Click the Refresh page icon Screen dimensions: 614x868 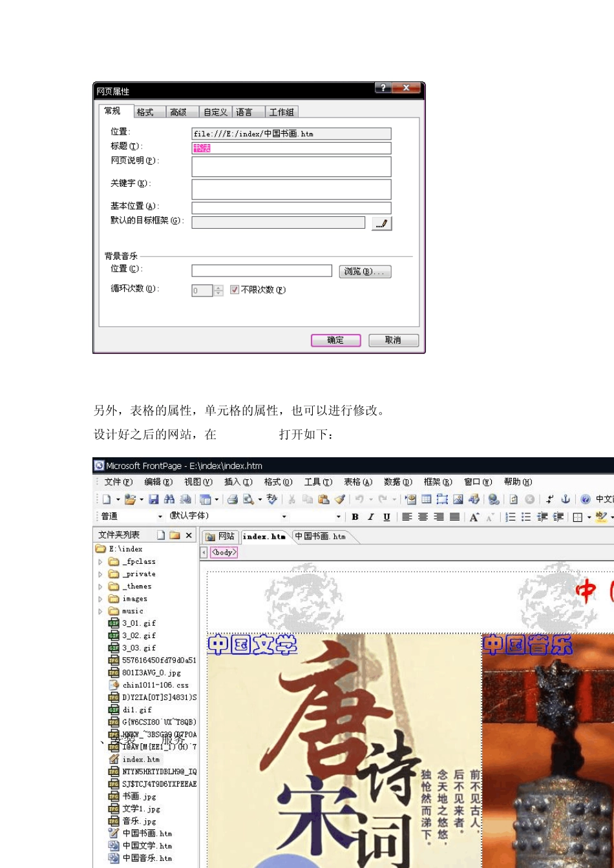coord(514,499)
